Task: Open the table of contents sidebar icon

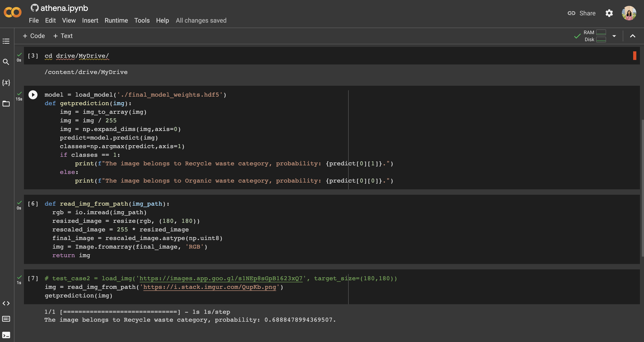Action: (6, 41)
